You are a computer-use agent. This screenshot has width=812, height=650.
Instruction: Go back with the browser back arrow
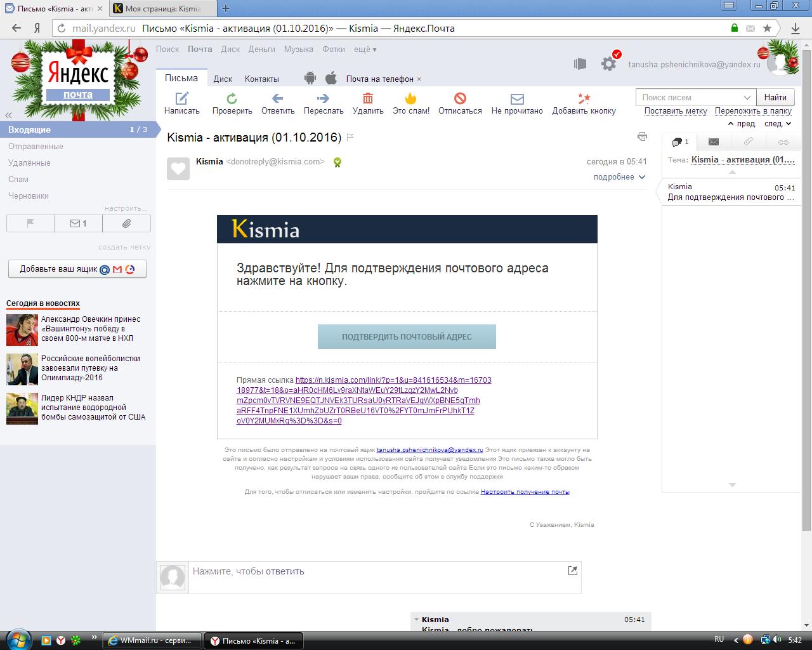coord(16,28)
